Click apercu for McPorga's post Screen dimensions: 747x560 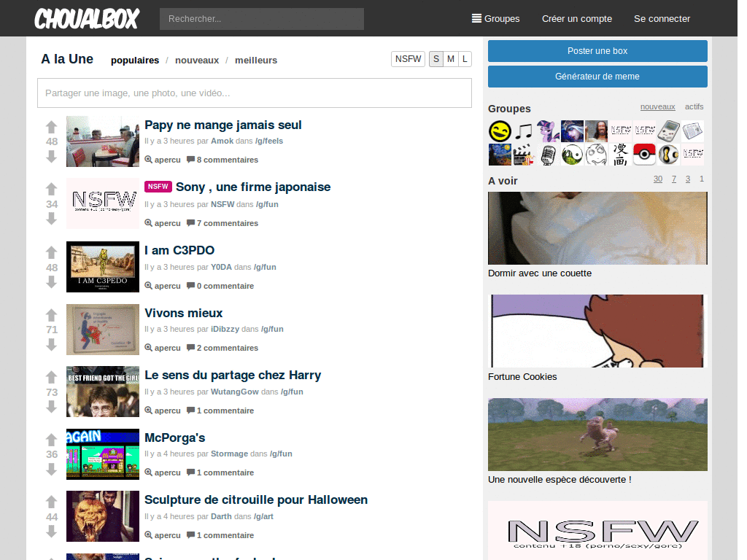[163, 472]
